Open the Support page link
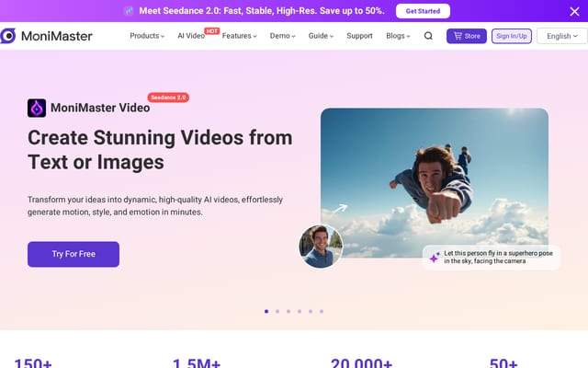 pos(359,36)
